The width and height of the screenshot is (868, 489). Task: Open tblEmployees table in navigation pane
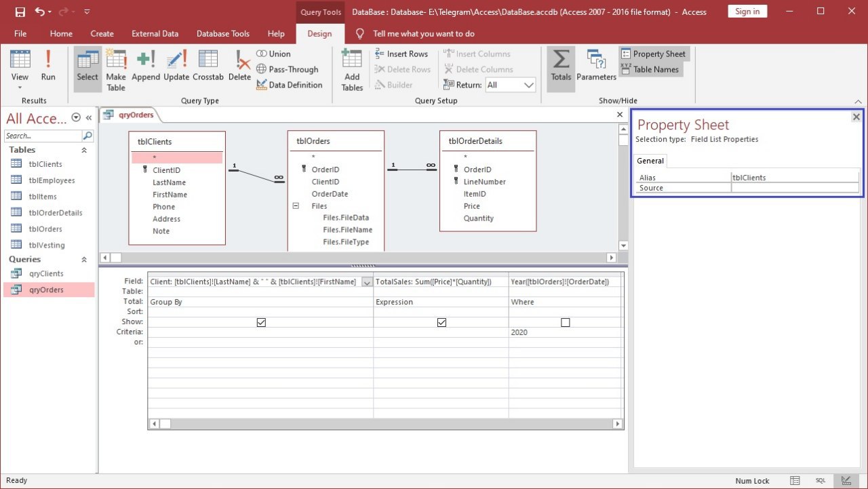[52, 180]
